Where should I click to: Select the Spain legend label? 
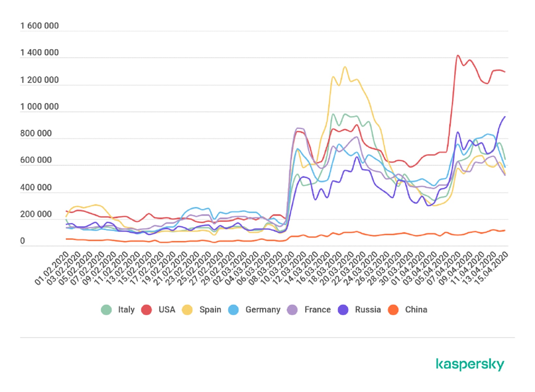tap(210, 310)
